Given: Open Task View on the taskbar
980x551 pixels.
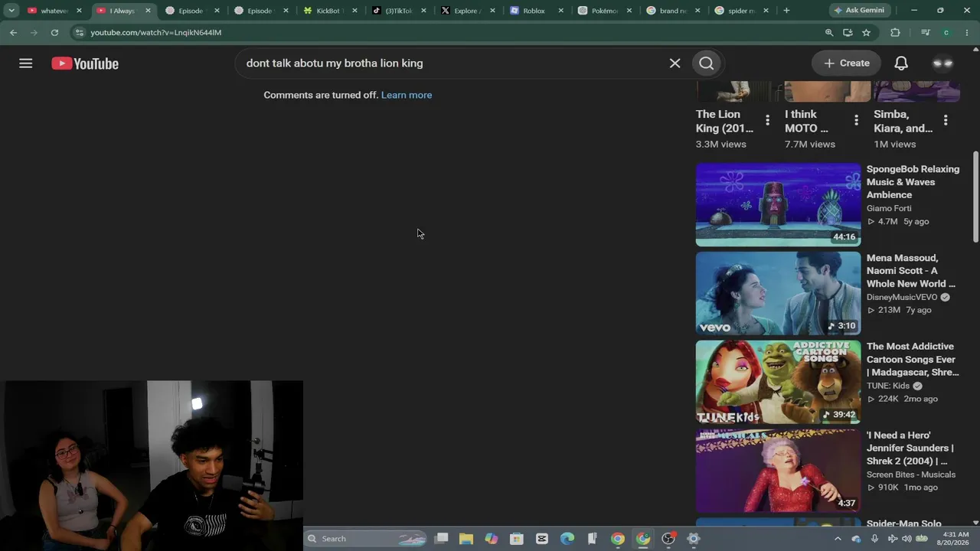Looking at the screenshot, I should 442,539.
